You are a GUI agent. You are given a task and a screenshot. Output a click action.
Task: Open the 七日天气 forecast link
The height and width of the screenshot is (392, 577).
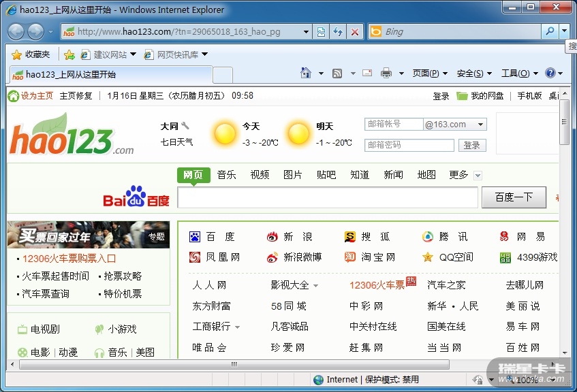point(176,142)
